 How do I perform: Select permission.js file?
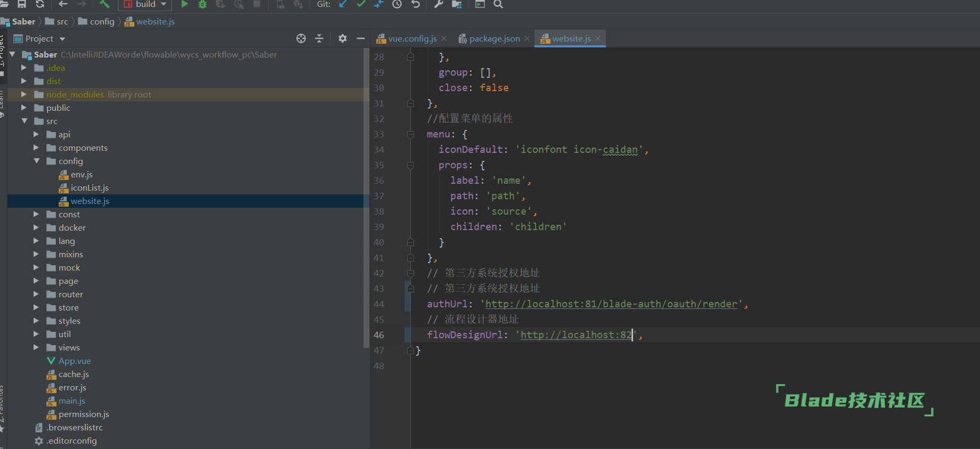(84, 414)
